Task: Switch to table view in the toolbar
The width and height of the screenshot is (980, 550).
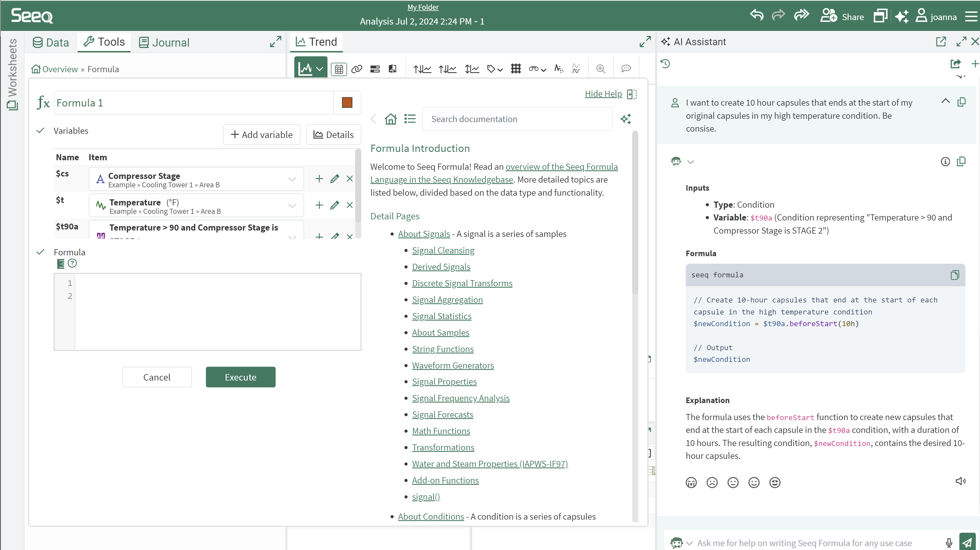Action: point(339,69)
